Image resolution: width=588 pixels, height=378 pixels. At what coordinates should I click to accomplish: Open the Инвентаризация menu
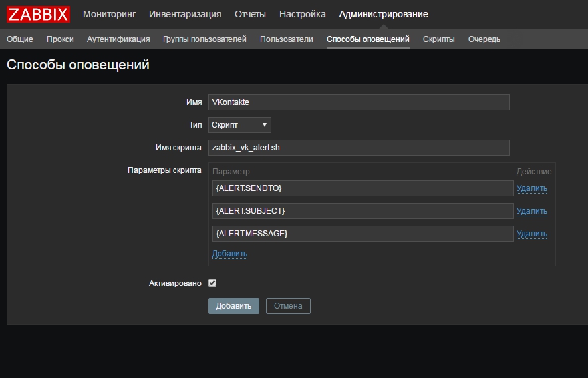(185, 14)
